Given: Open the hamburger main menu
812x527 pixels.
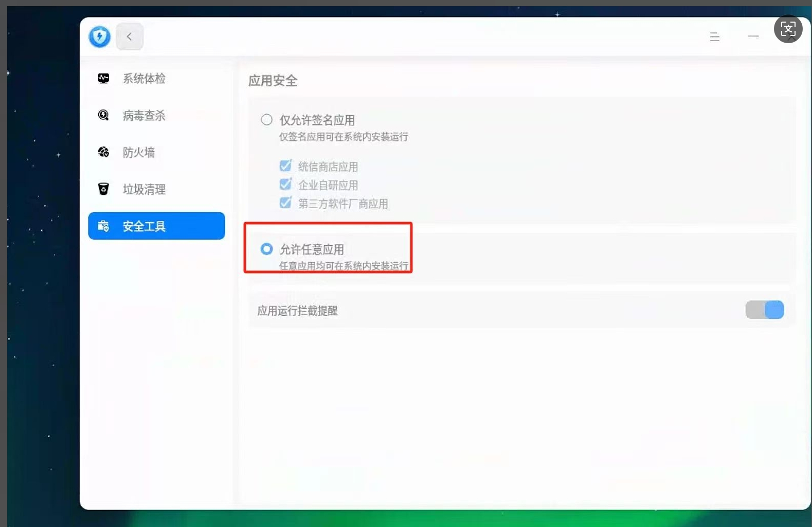Looking at the screenshot, I should pos(714,37).
